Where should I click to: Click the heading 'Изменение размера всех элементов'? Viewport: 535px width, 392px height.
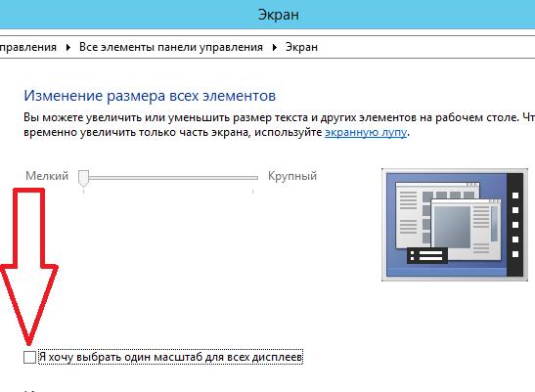tap(150, 96)
